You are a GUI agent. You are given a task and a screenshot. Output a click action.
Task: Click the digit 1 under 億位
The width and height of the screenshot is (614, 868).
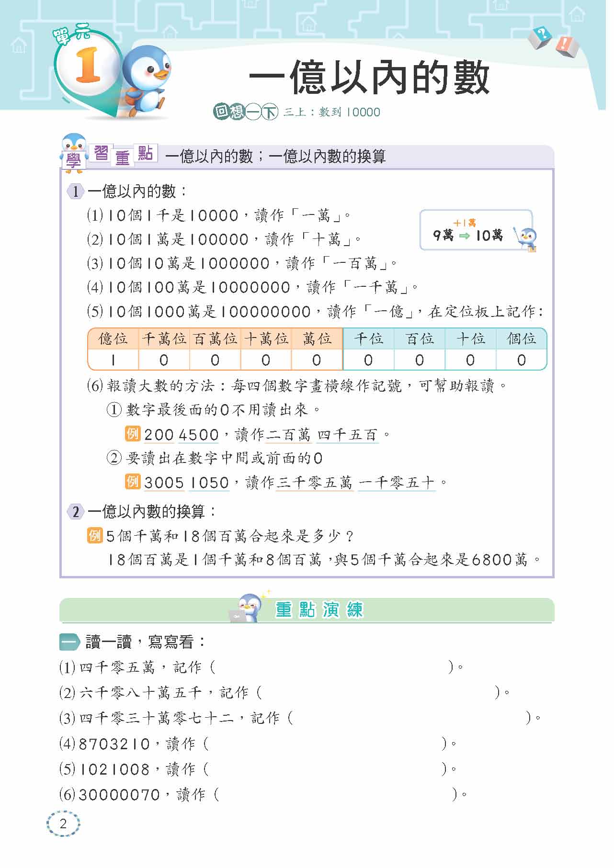pos(113,360)
